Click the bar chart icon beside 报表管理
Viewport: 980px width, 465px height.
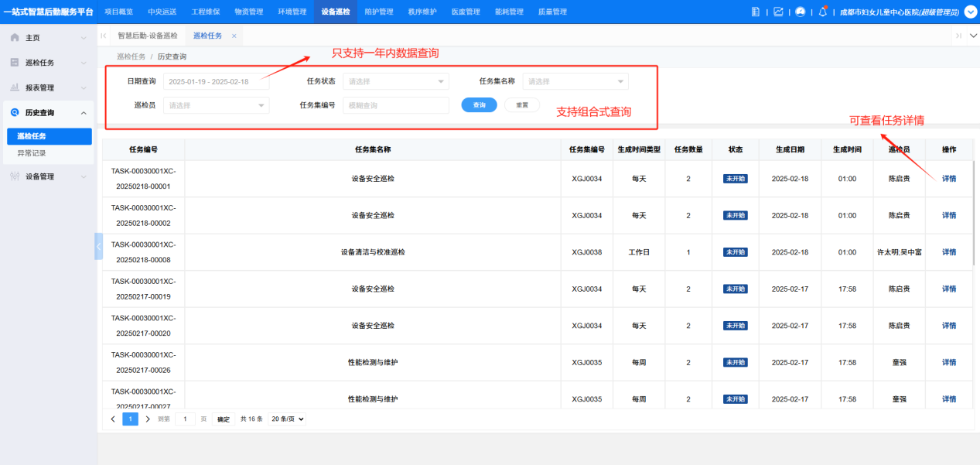point(15,87)
